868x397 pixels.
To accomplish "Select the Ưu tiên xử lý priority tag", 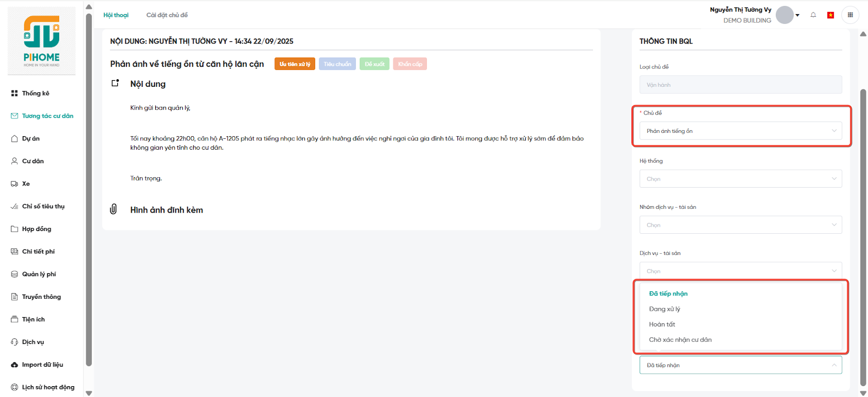I will pos(295,64).
